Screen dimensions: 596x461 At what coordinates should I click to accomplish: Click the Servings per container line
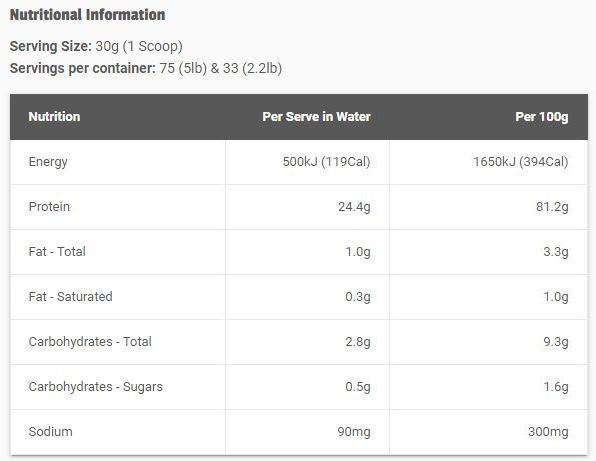pos(146,68)
